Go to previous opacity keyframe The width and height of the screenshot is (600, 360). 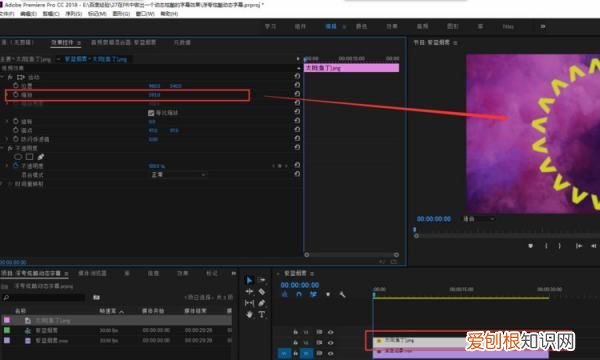(x=273, y=166)
